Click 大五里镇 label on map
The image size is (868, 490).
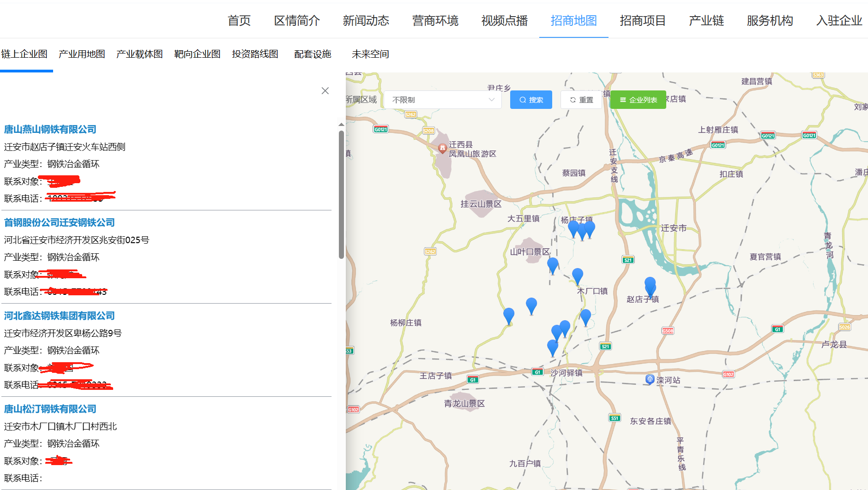pyautogui.click(x=524, y=218)
